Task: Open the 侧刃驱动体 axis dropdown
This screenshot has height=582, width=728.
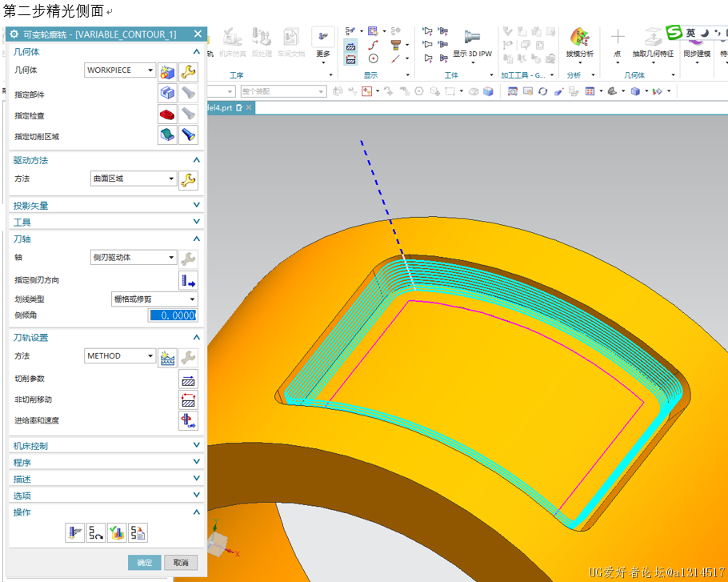Action: click(133, 258)
